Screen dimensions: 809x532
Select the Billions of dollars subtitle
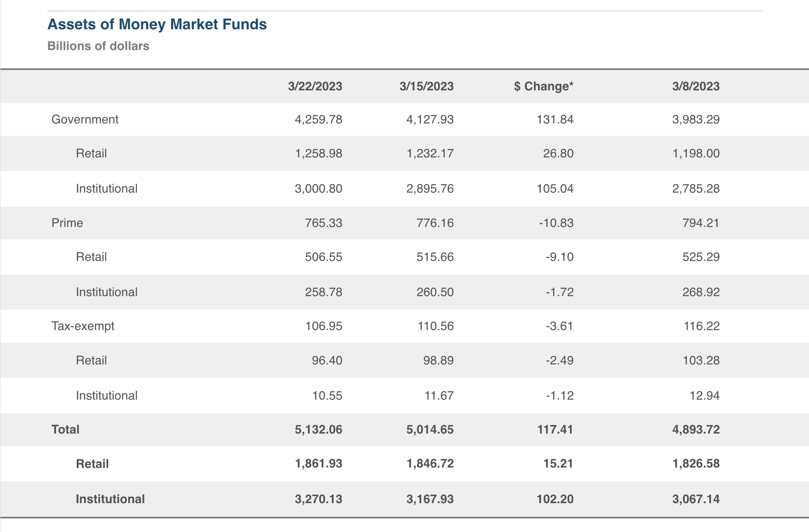[98, 46]
